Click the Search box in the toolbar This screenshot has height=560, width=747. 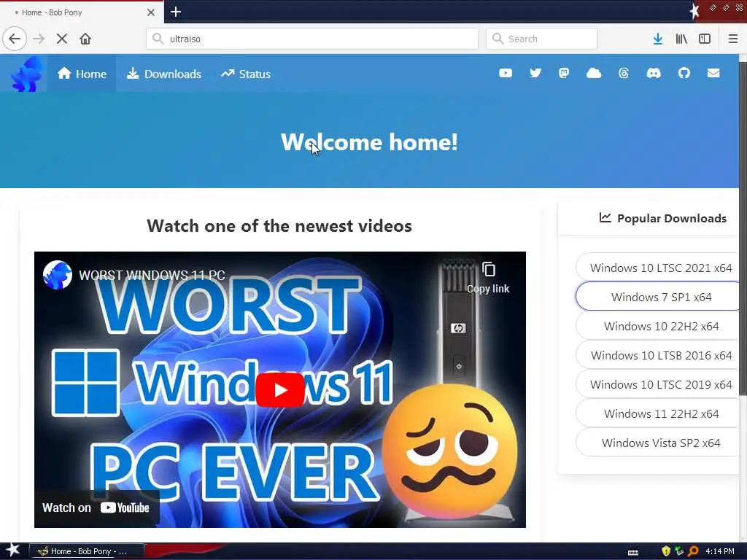tap(542, 39)
